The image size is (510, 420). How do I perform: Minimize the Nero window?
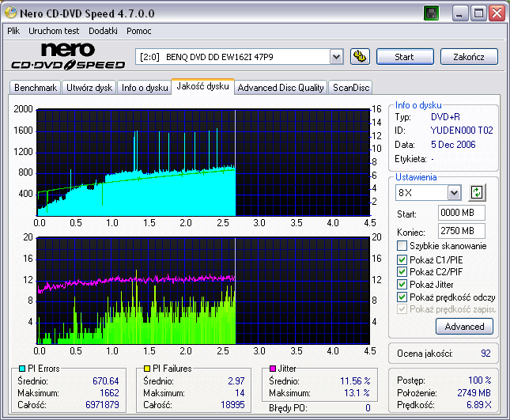[460, 13]
